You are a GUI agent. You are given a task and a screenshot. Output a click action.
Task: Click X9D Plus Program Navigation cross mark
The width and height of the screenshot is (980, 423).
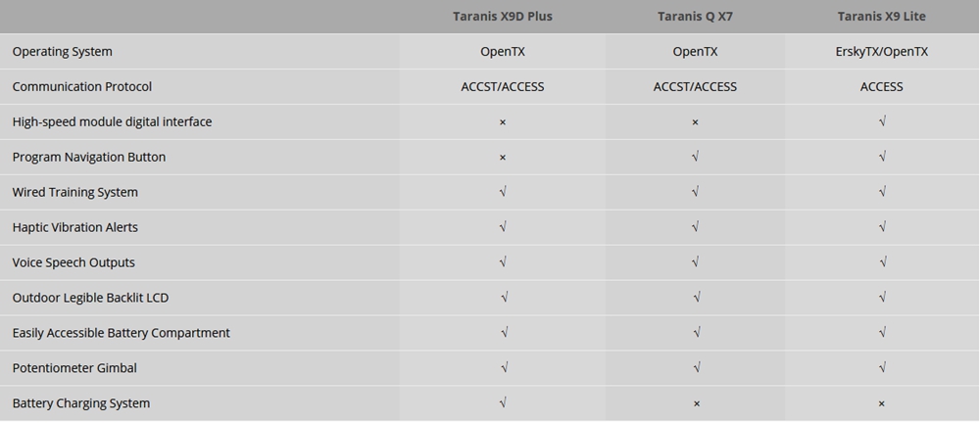(503, 158)
